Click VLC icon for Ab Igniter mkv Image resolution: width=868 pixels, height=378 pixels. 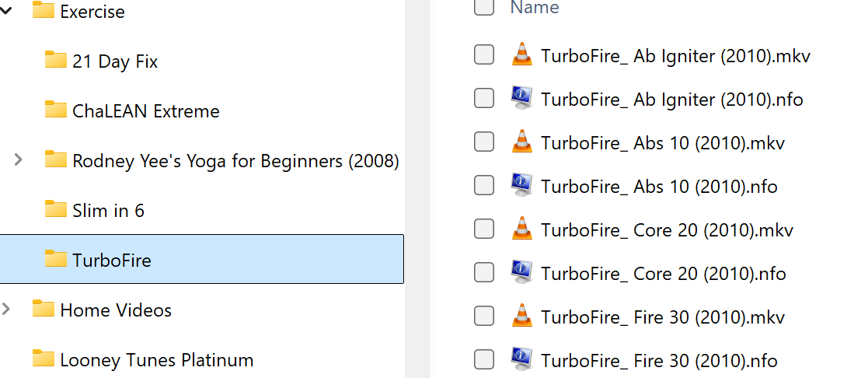pos(521,55)
